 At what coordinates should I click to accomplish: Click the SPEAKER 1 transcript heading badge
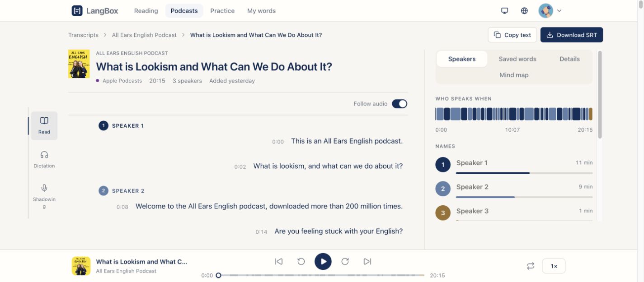click(103, 125)
